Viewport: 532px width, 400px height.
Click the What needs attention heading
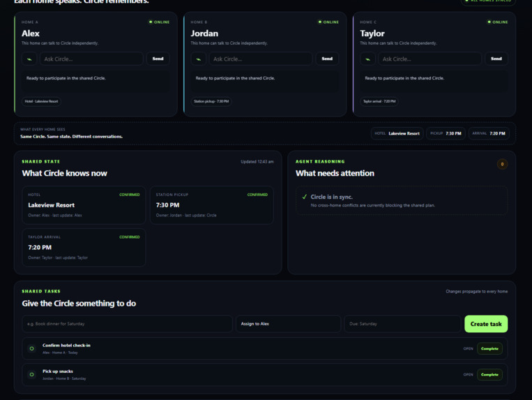tap(335, 174)
